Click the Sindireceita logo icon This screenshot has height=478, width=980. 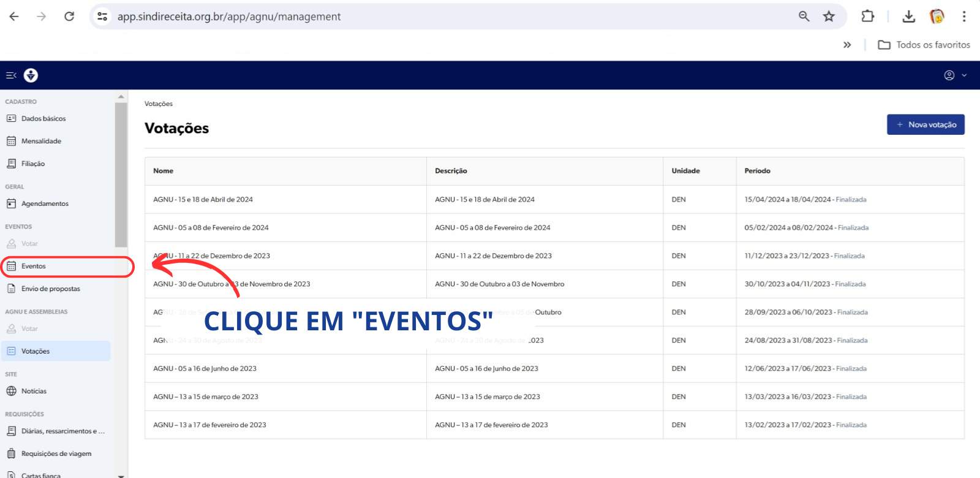(31, 75)
